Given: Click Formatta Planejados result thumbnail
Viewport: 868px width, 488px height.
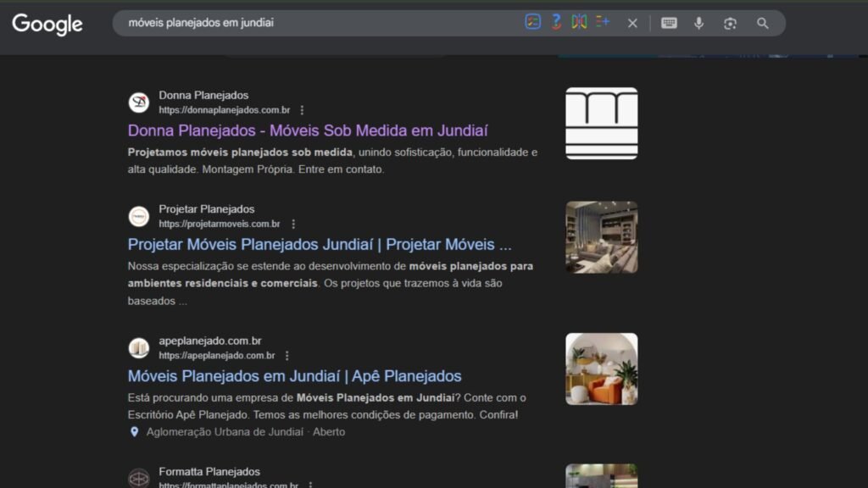Looking at the screenshot, I should (601, 476).
